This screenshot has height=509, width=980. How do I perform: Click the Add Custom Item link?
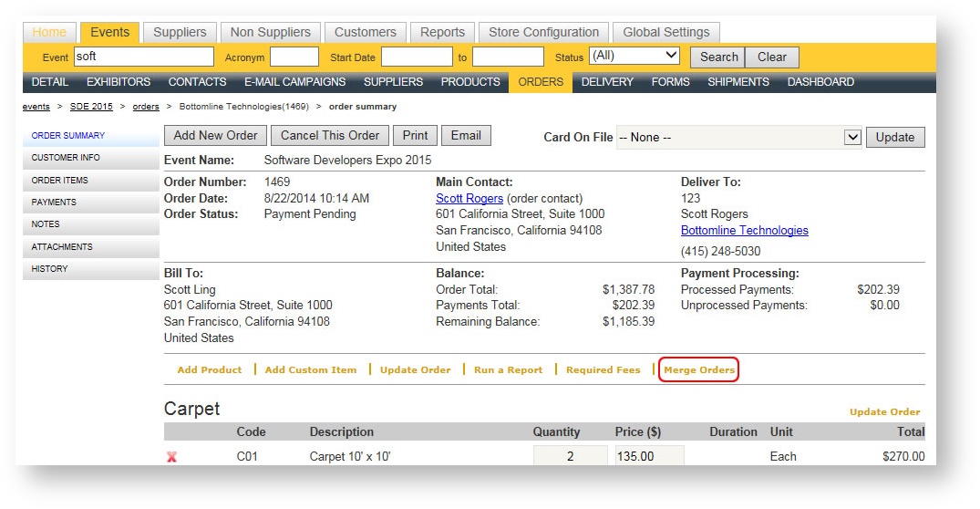pyautogui.click(x=310, y=369)
